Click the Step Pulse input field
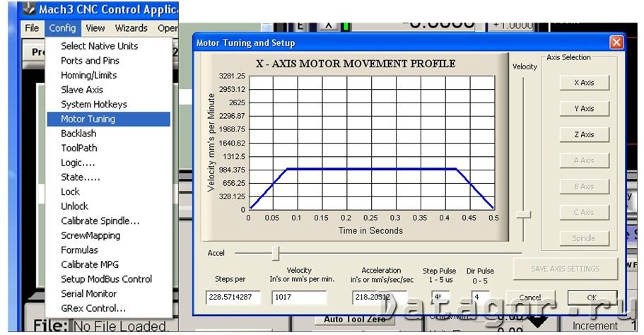The image size is (644, 335). tap(440, 297)
